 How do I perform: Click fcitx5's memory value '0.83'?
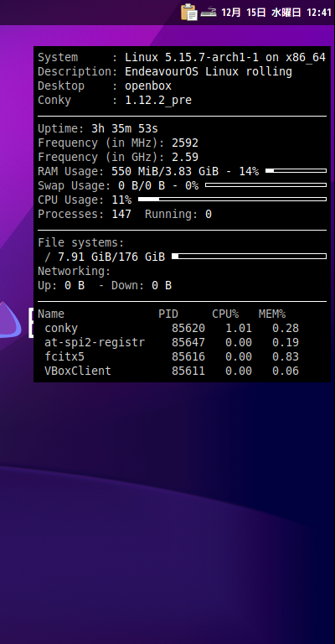286,356
